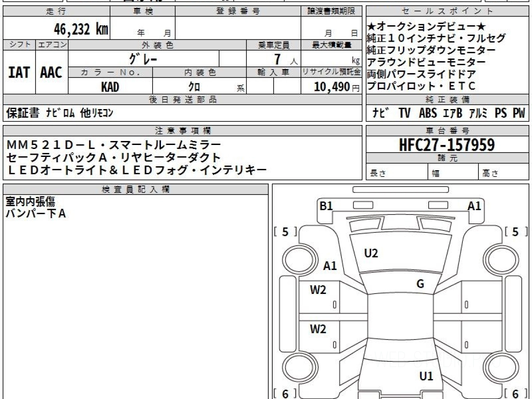The image size is (532, 399).
Task: Click the 乗車定員 header cell
Action: point(274,45)
